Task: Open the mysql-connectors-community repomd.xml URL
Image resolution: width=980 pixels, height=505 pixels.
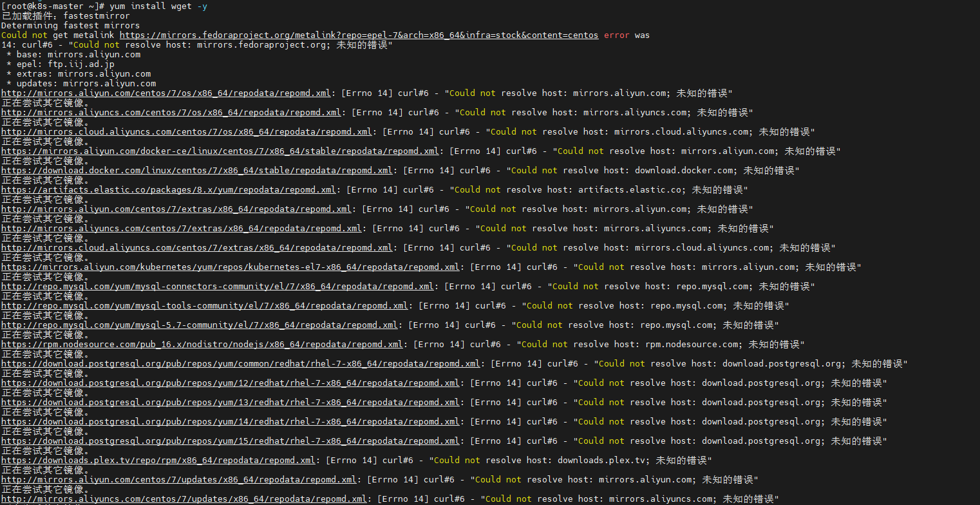Action: pyautogui.click(x=218, y=286)
